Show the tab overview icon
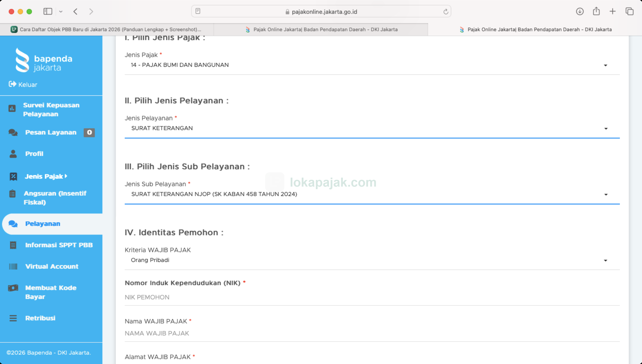This screenshot has width=642, height=364. click(x=630, y=11)
